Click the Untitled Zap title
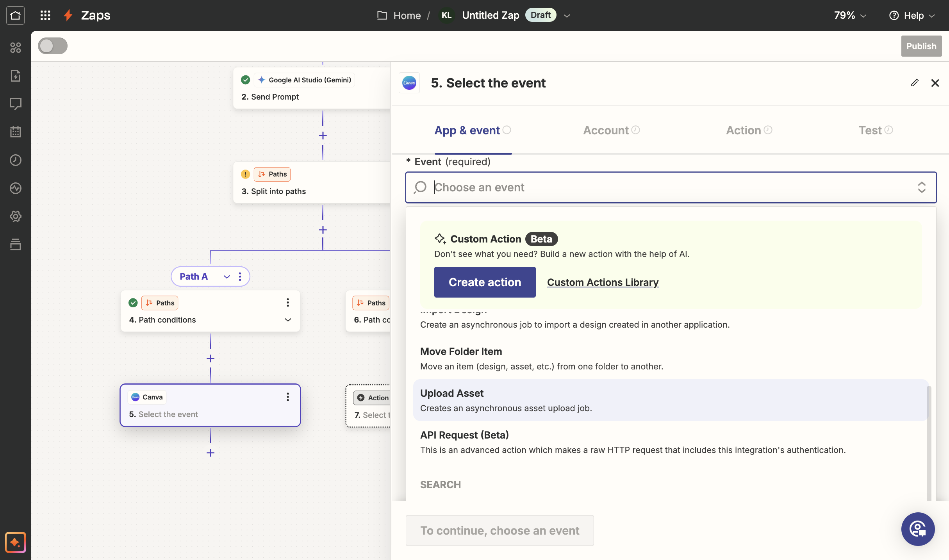Viewport: 949px width, 560px height. coord(491,15)
